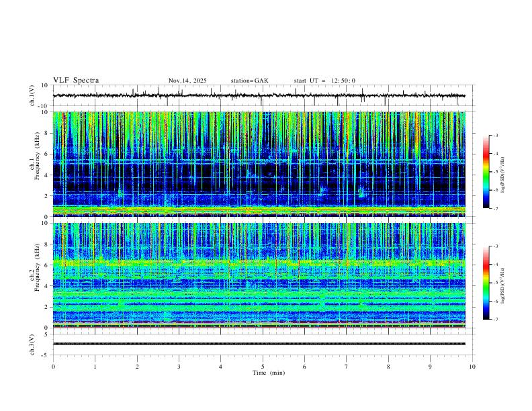
Task: Click the time axis tick label "4"
Action: [x=220, y=367]
